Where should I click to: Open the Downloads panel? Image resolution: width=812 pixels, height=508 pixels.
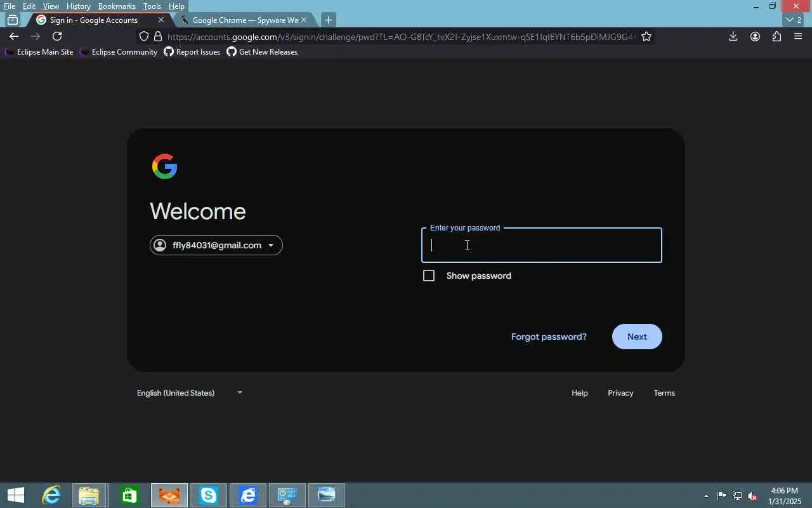click(x=733, y=36)
